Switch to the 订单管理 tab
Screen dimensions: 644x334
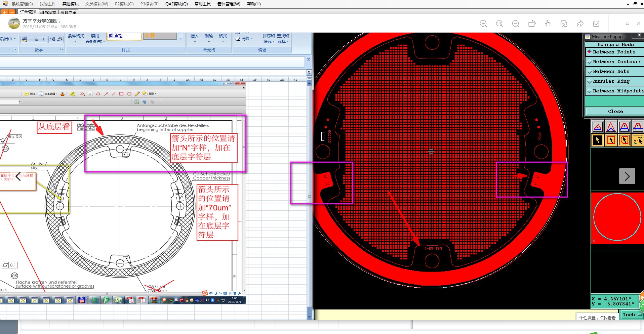point(28,12)
